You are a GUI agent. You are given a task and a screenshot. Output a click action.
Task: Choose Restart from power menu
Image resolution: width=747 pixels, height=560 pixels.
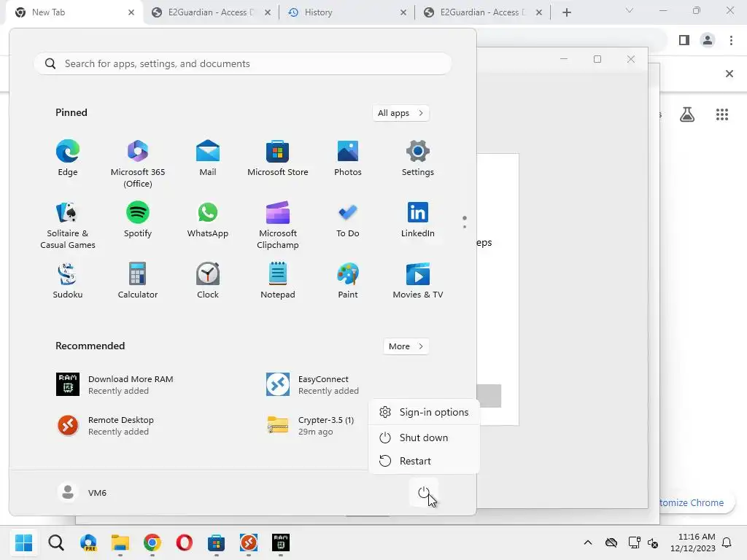click(424, 461)
